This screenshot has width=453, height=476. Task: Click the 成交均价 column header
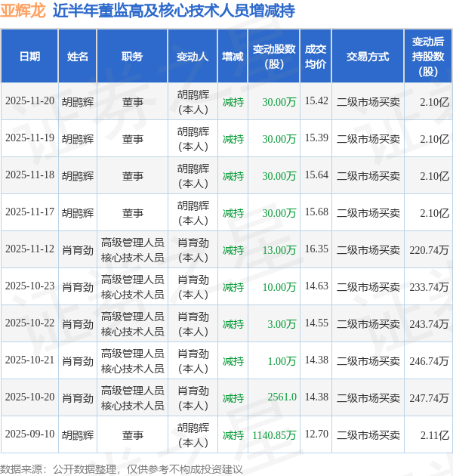316,57
